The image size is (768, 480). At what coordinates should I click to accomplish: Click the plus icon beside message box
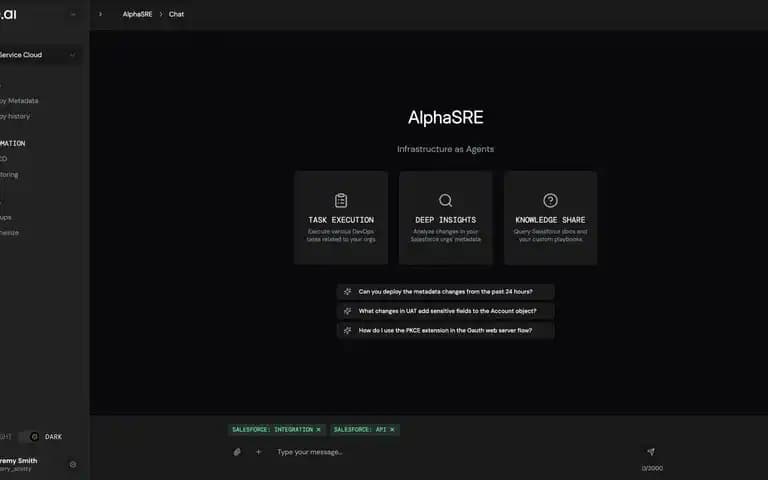pyautogui.click(x=258, y=452)
